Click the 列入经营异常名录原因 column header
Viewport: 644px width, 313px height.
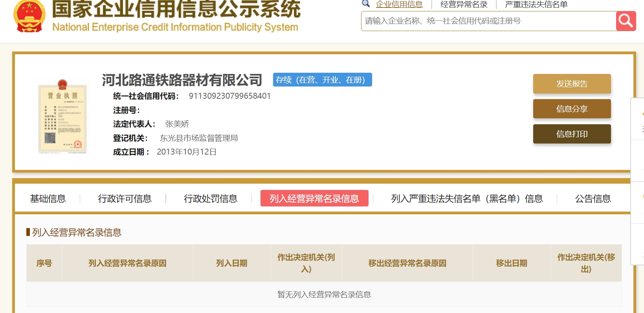[127, 263]
